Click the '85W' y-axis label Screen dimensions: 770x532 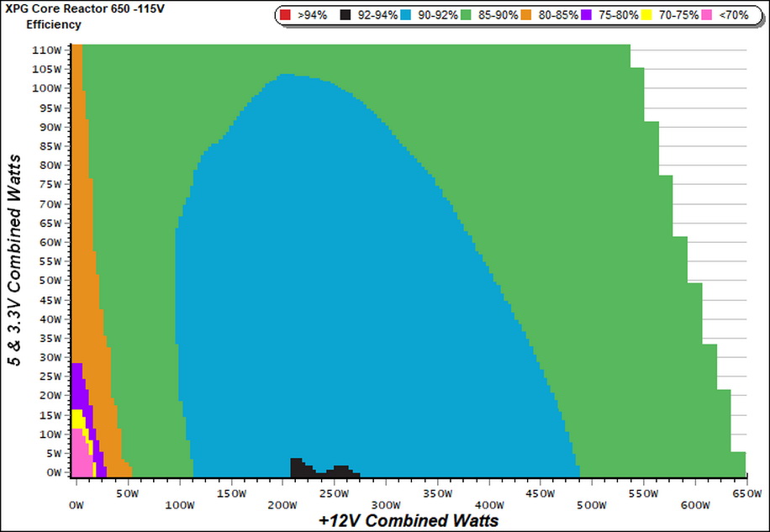click(x=50, y=146)
